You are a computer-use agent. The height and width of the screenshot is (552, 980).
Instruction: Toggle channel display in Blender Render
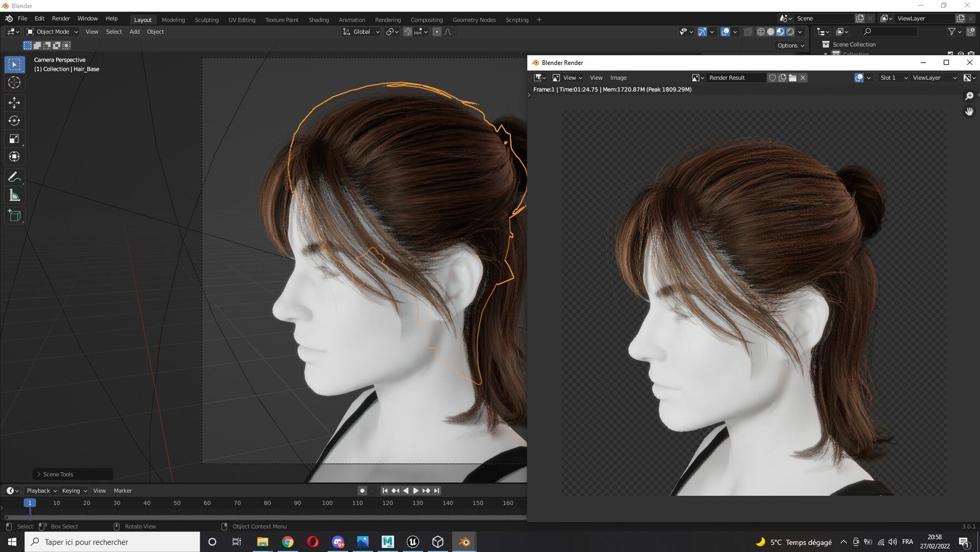tap(970, 78)
